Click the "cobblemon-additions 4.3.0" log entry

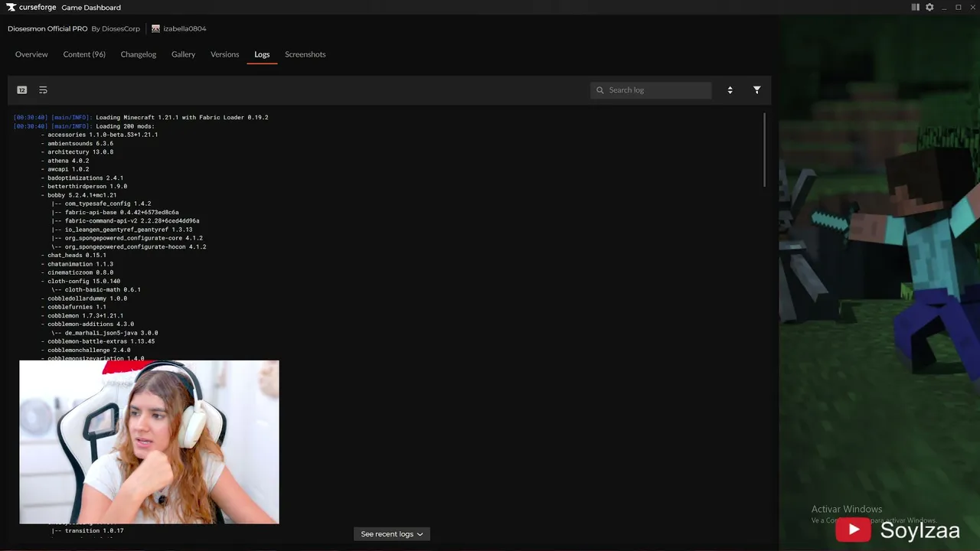(90, 324)
